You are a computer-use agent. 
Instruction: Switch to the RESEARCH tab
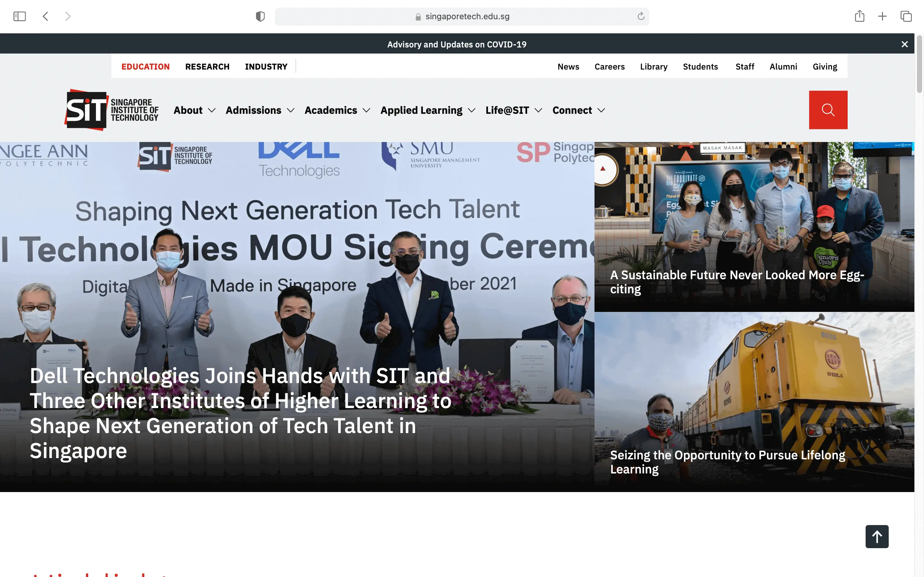click(x=207, y=67)
